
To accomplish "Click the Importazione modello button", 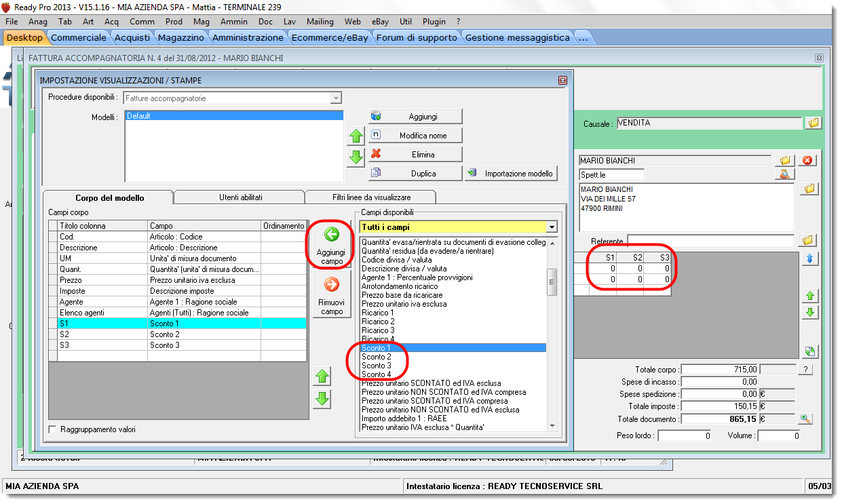I will point(511,174).
